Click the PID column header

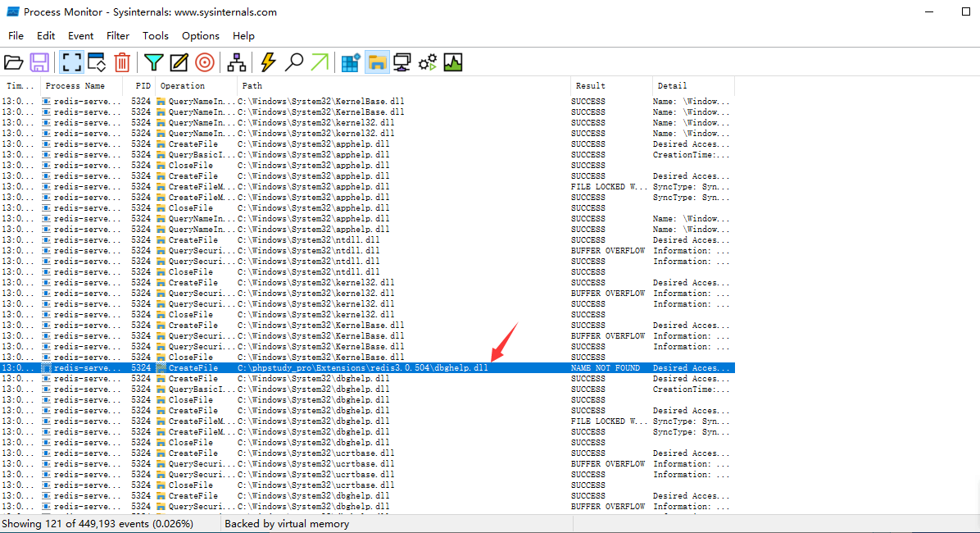tap(138, 86)
